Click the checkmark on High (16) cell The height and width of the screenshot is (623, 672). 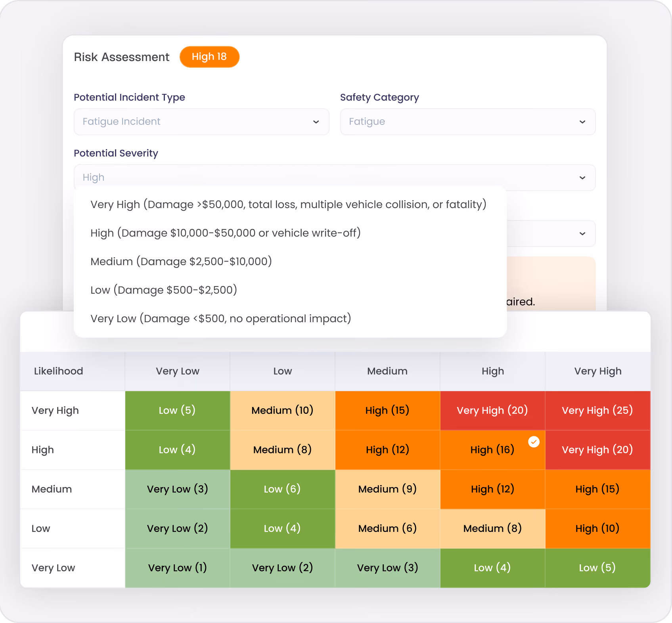[534, 441]
